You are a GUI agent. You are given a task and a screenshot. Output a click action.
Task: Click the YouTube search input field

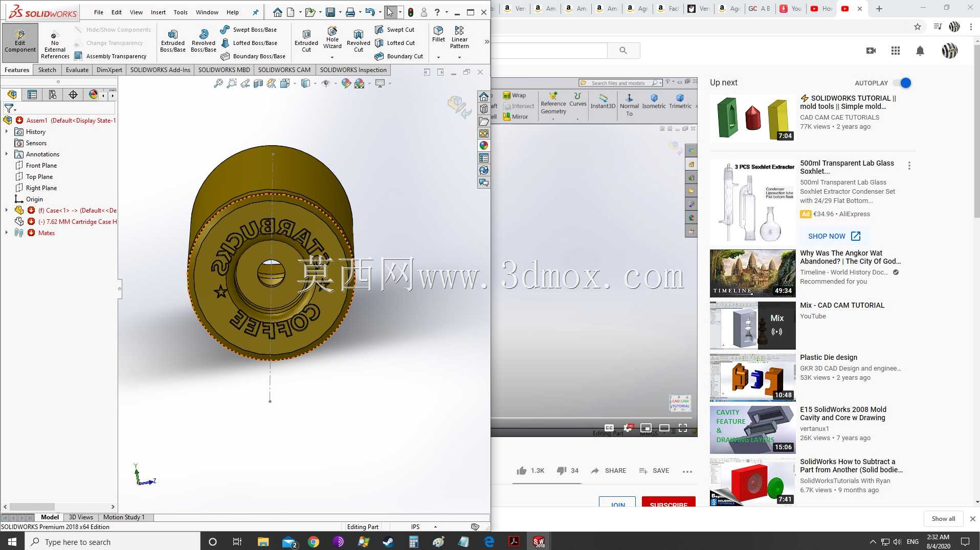549,50
